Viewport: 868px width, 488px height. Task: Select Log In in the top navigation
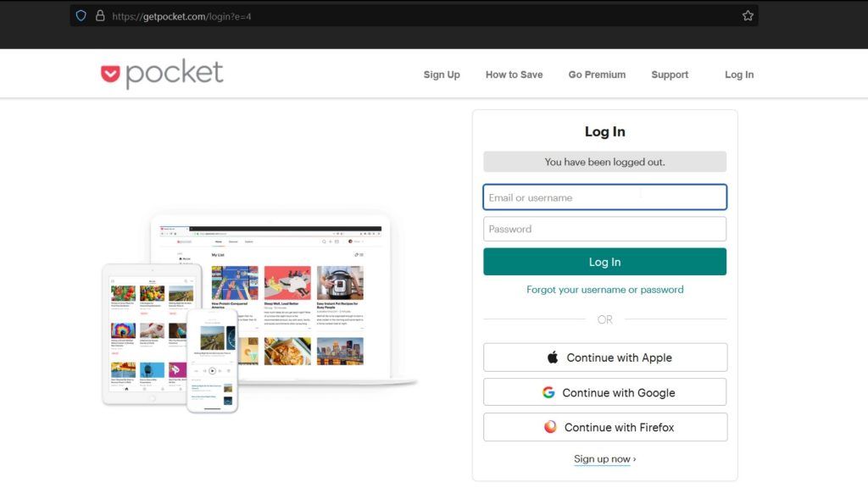(739, 75)
